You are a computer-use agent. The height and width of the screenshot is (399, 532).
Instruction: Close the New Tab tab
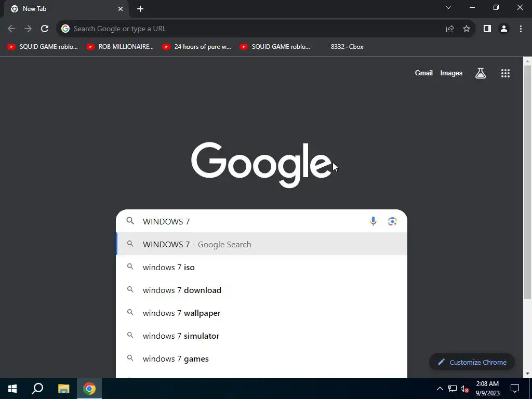click(x=121, y=9)
